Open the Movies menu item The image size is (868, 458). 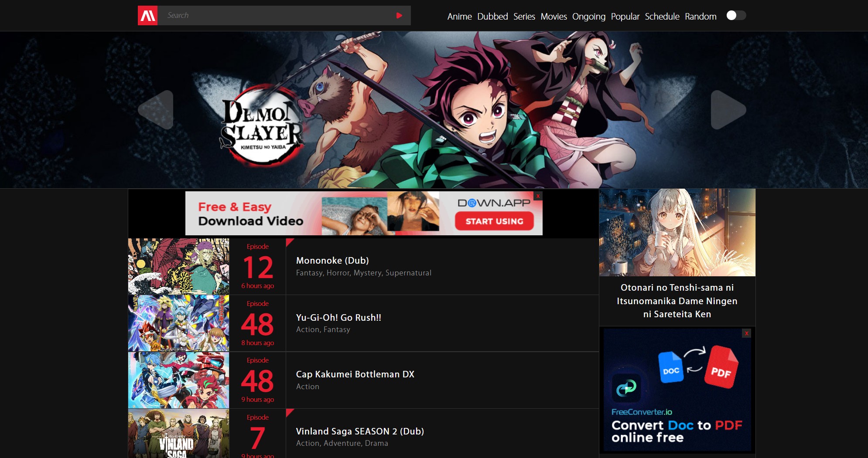point(554,17)
